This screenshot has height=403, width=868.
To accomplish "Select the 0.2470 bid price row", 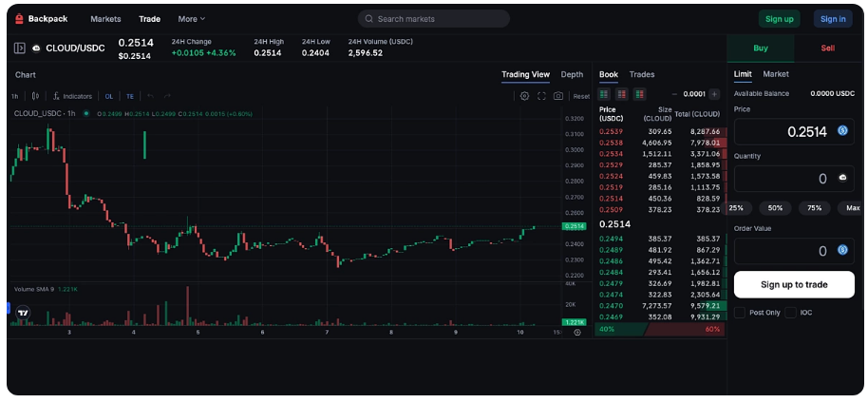I will pyautogui.click(x=661, y=305).
